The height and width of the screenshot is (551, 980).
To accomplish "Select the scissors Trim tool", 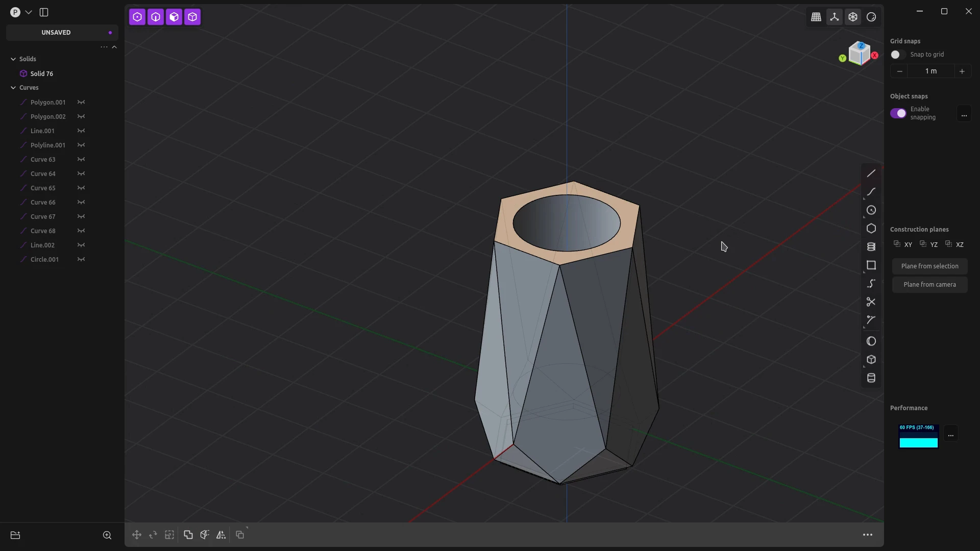I will coord(871,302).
